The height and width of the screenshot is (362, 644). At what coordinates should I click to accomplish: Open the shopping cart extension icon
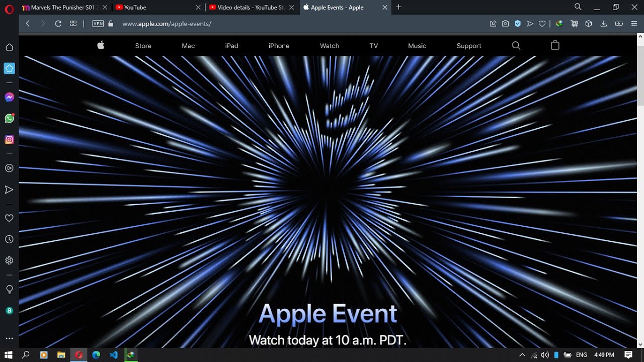coord(574,24)
